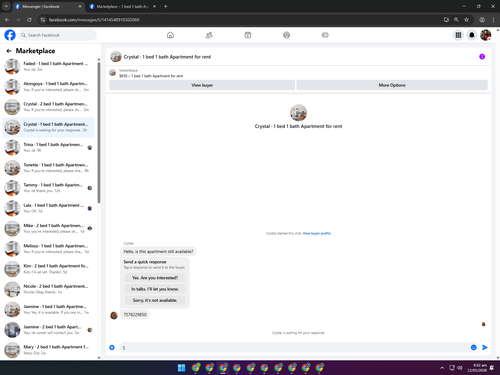Open the notifications bell
The width and height of the screenshot is (500, 375).
click(472, 35)
